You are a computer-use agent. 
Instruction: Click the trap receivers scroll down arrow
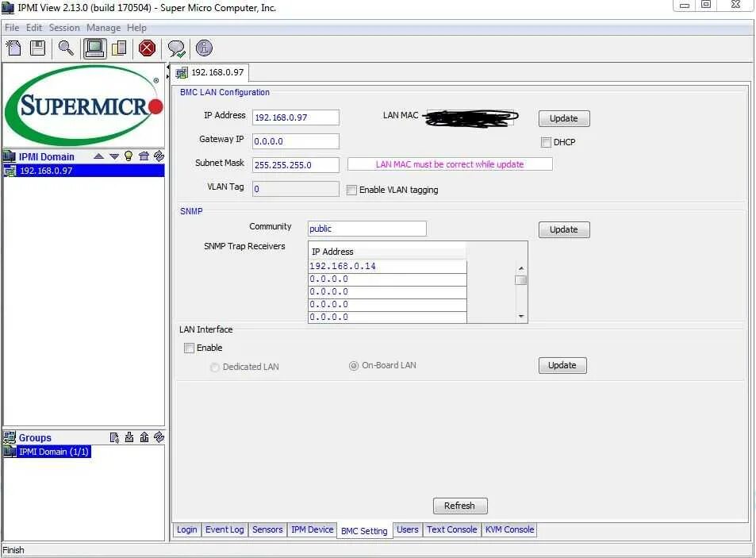(520, 317)
